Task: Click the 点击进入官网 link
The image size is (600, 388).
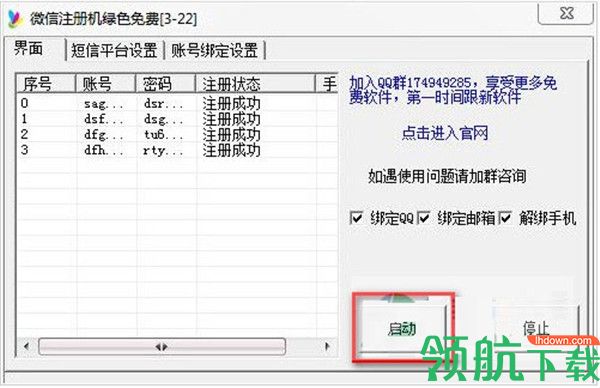Action: click(445, 134)
